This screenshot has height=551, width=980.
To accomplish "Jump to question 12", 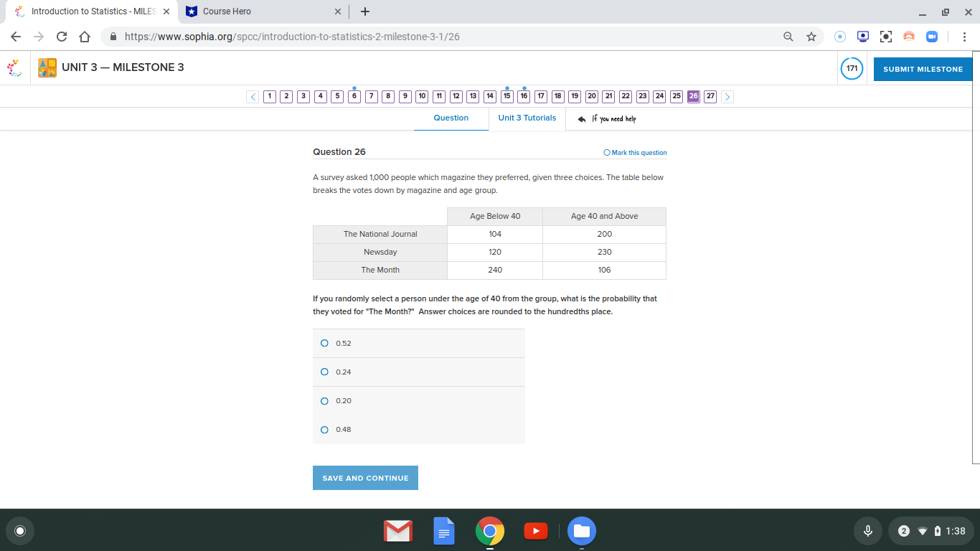I will [456, 96].
